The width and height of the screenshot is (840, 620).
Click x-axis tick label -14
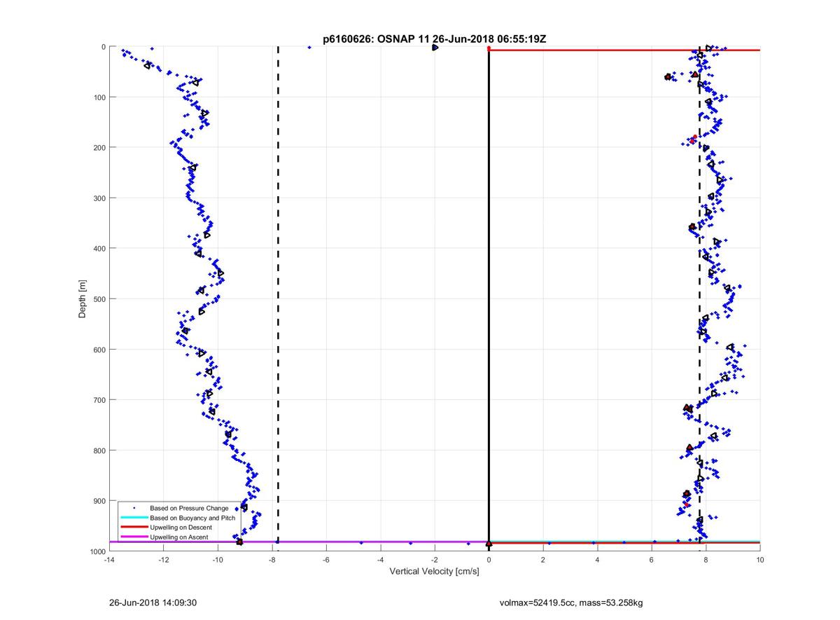point(108,560)
